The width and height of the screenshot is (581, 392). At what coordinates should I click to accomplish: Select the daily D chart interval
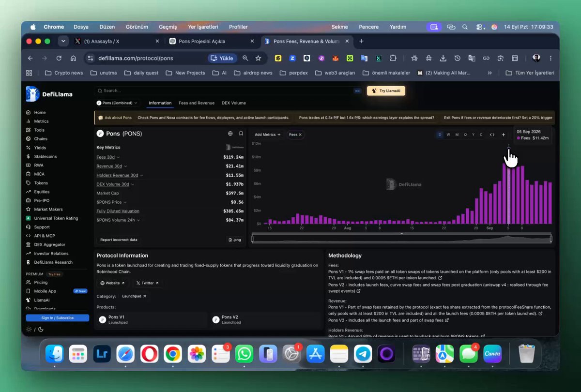coord(440,135)
